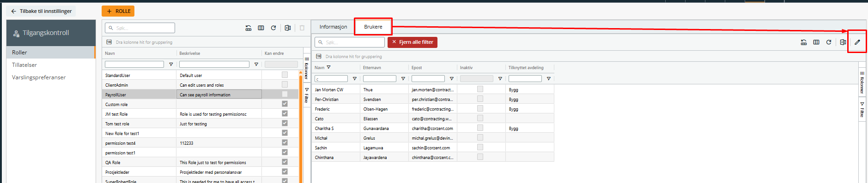Expand Filtre side panel in roles grid
The height and width of the screenshot is (183, 868).
click(x=306, y=95)
